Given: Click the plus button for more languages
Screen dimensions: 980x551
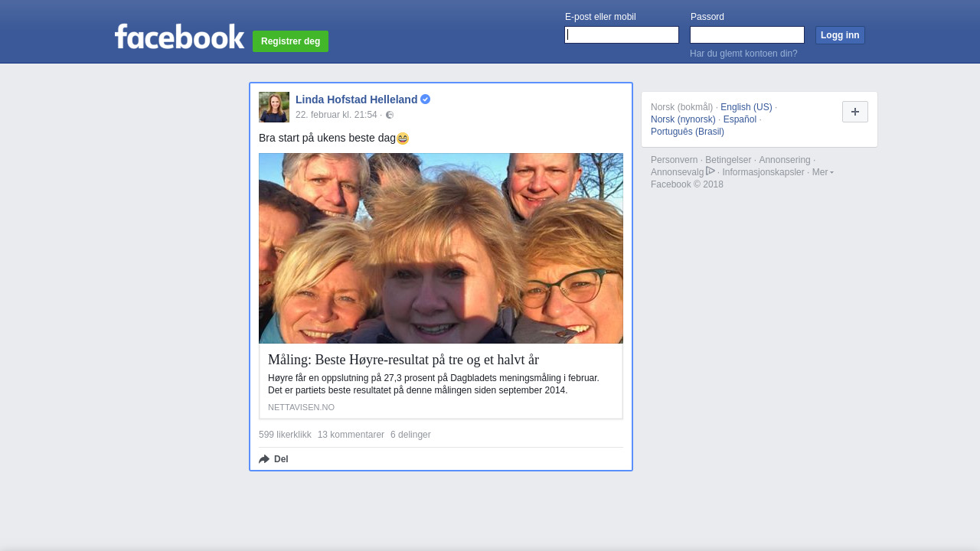Looking at the screenshot, I should [x=854, y=112].
